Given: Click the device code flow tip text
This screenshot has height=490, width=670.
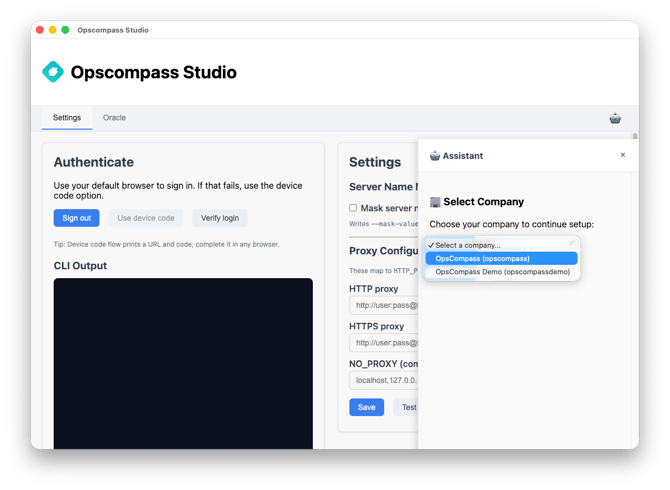Looking at the screenshot, I should pyautogui.click(x=166, y=244).
